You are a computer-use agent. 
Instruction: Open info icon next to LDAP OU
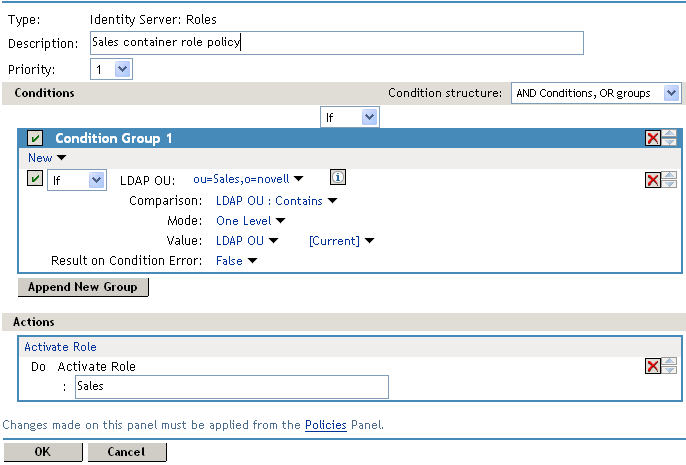[338, 178]
